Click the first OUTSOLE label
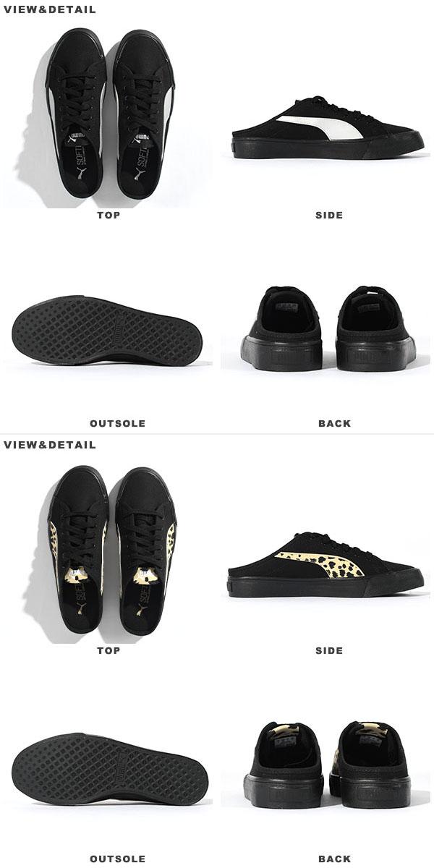The height and width of the screenshot is (868, 434). [117, 423]
